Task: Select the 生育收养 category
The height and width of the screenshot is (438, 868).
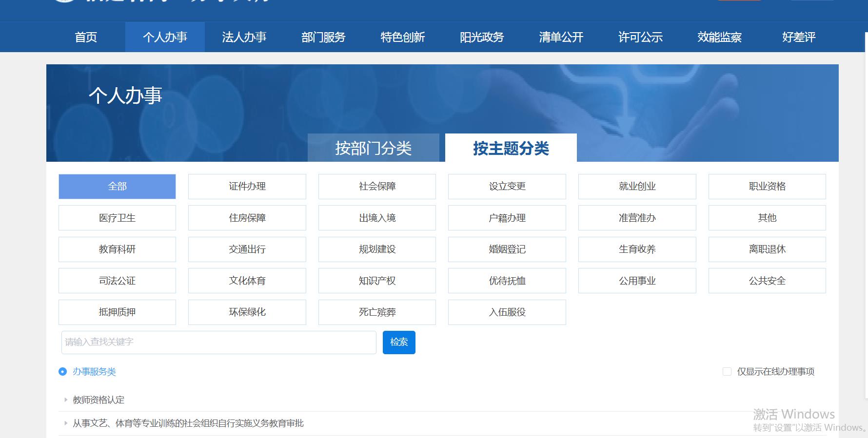Action: pyautogui.click(x=637, y=249)
